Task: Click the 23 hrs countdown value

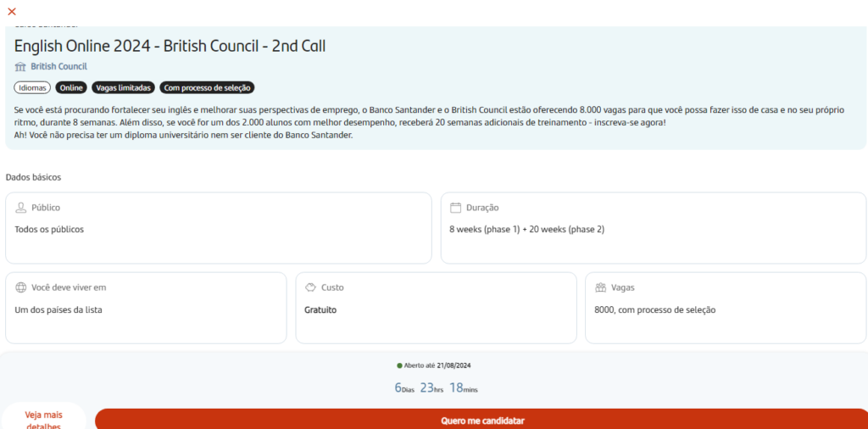Action: point(431,388)
